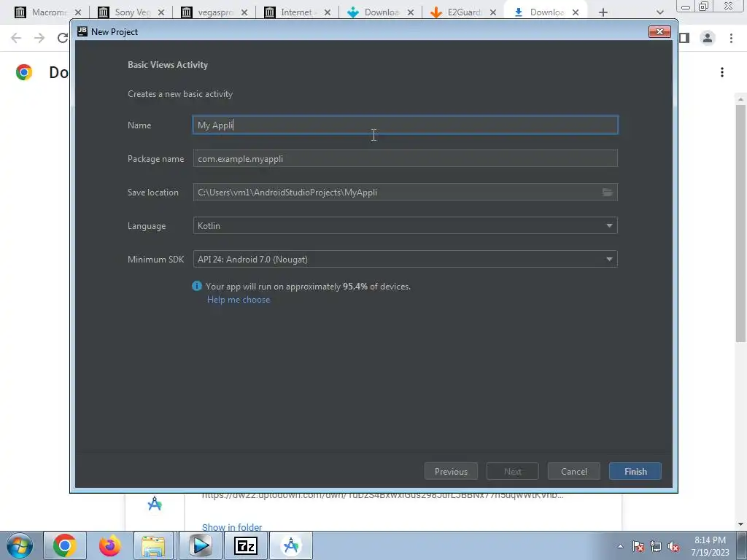
Task: Switch to the vegaspro browser tab
Action: pyautogui.click(x=214, y=12)
